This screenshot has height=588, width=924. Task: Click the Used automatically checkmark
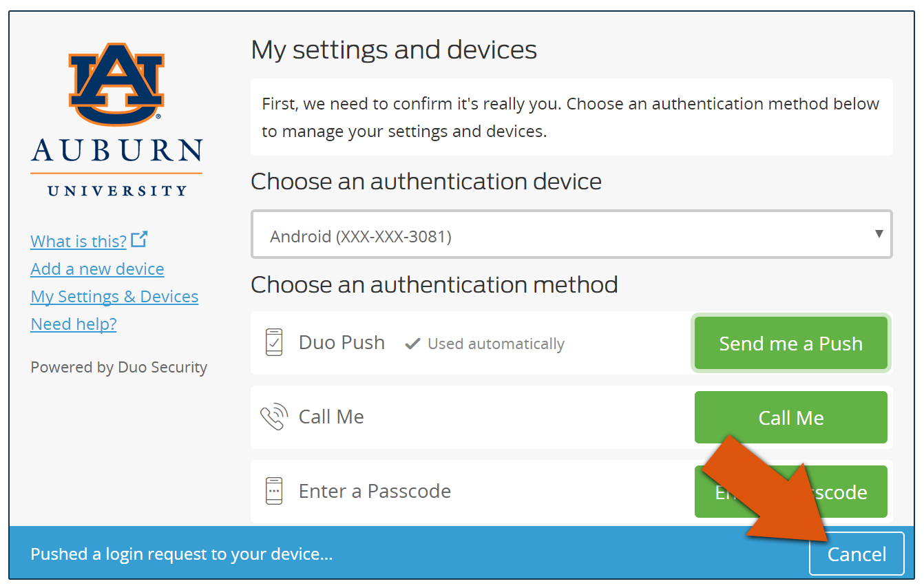point(412,344)
